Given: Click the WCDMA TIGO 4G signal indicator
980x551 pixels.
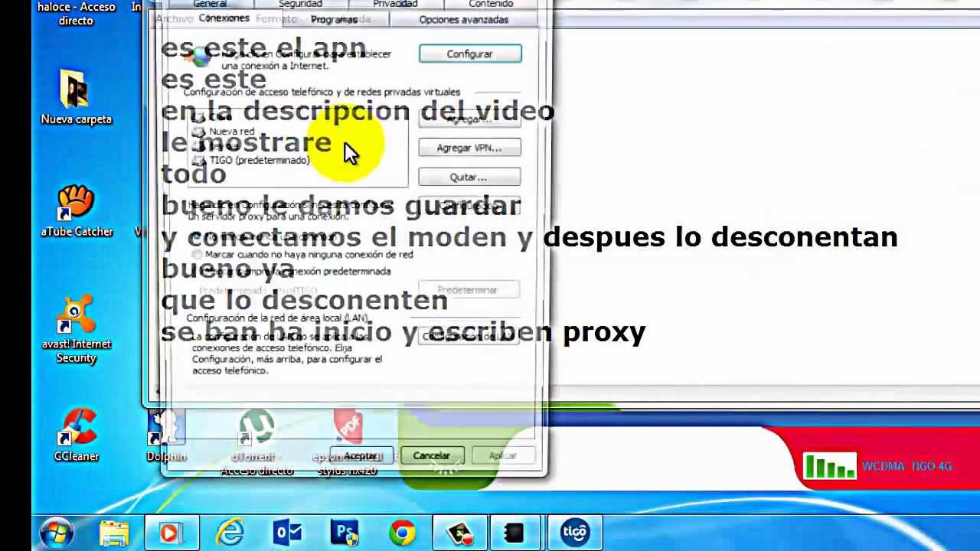Looking at the screenshot, I should 877,466.
